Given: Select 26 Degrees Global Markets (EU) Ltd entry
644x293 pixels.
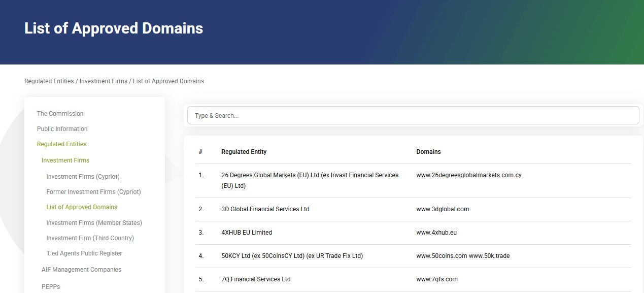Looking at the screenshot, I should [310, 180].
